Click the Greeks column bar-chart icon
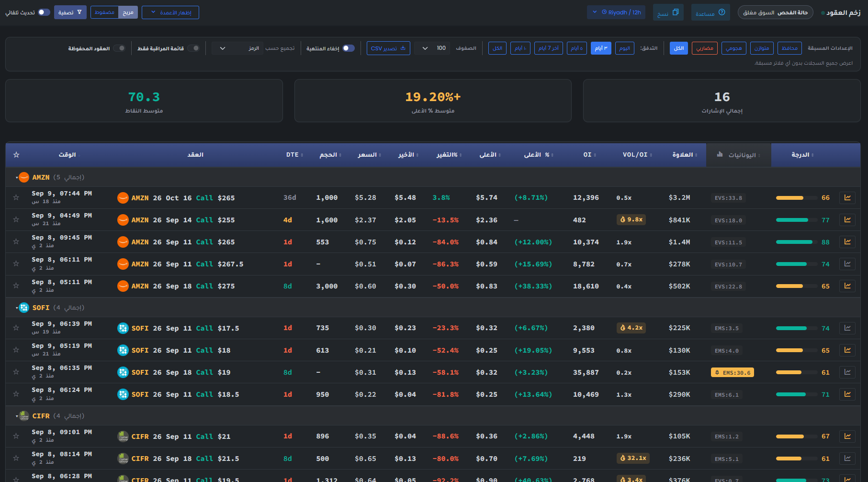 click(720, 154)
